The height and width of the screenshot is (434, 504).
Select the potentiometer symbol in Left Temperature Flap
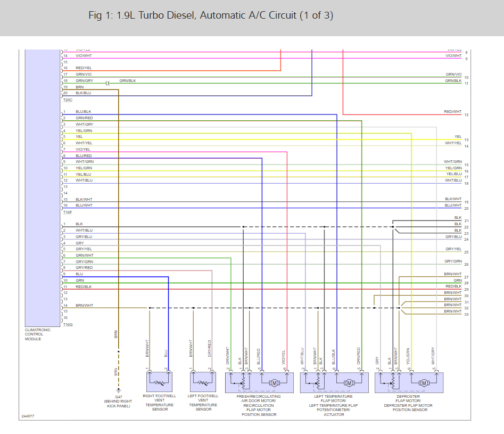(318, 383)
